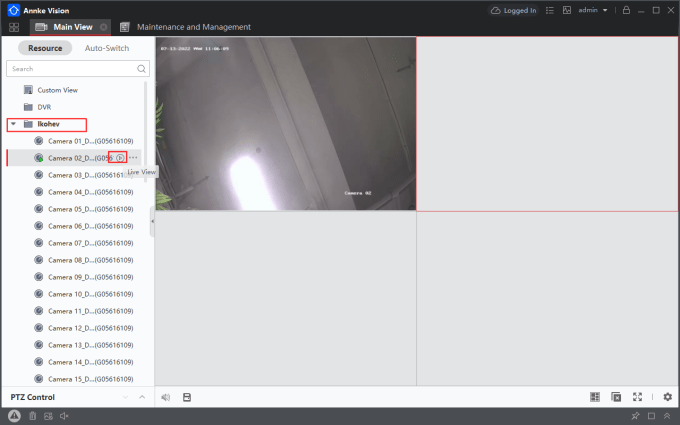Open window division layout icon
Viewport: 680px width, 425px height.
click(x=595, y=397)
